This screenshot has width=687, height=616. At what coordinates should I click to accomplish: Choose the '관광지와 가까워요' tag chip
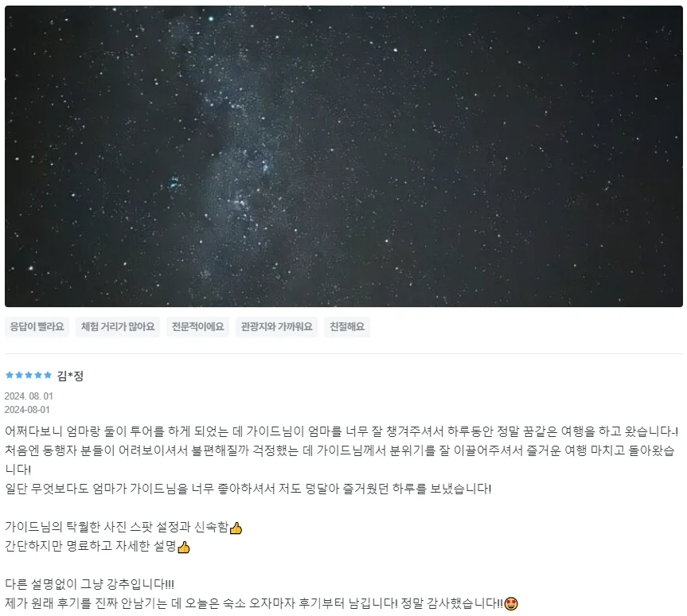[x=276, y=327]
